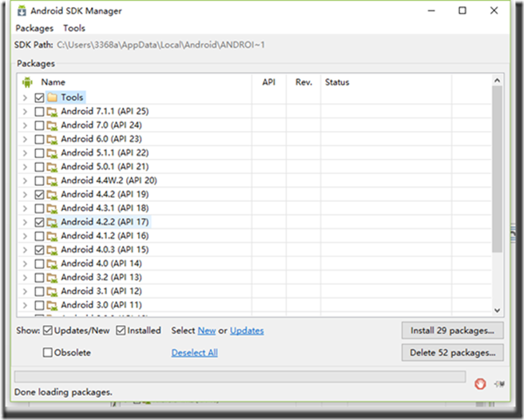Uncheck the Tools package checkbox
The image size is (524, 420).
(x=39, y=97)
